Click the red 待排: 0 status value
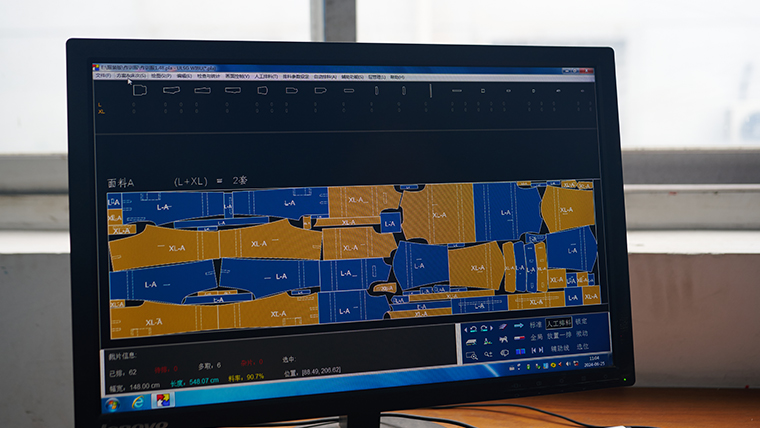This screenshot has width=760, height=428. click(166, 370)
